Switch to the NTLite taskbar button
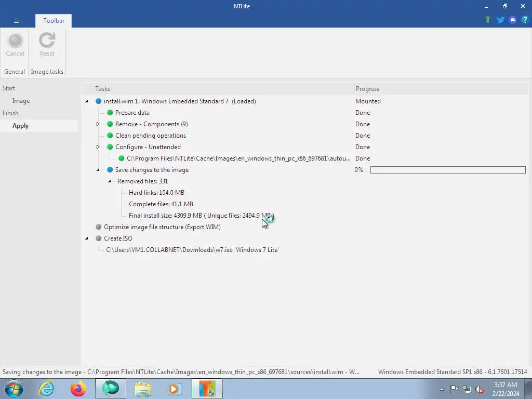This screenshot has height=399, width=532. point(111,389)
